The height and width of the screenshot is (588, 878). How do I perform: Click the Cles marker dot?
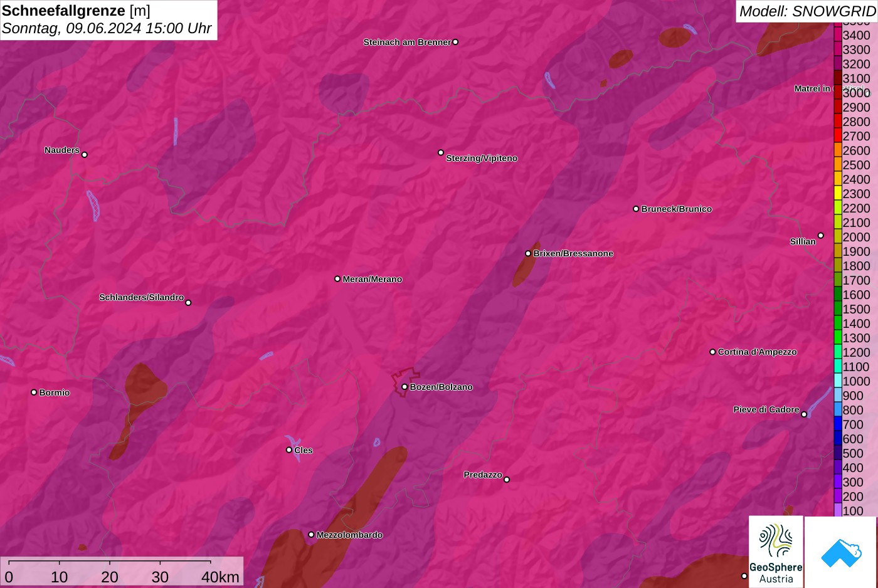click(x=289, y=450)
